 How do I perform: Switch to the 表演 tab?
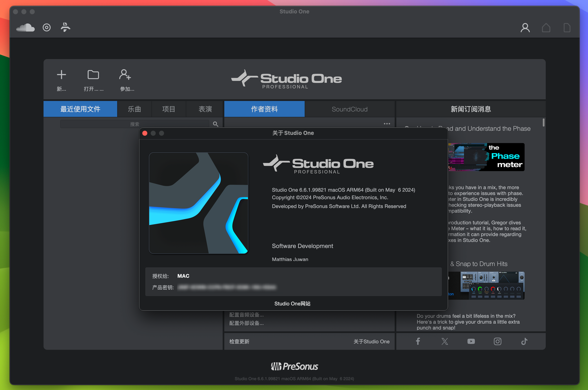[x=205, y=109]
